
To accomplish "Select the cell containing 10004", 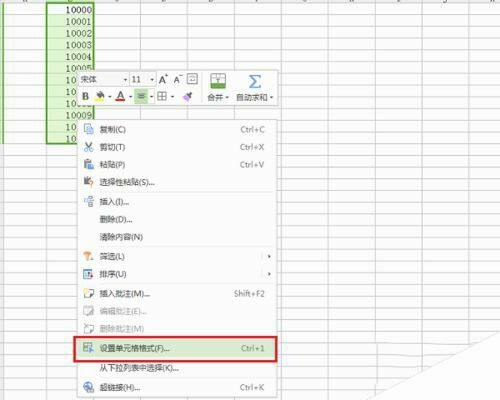I will click(70, 57).
